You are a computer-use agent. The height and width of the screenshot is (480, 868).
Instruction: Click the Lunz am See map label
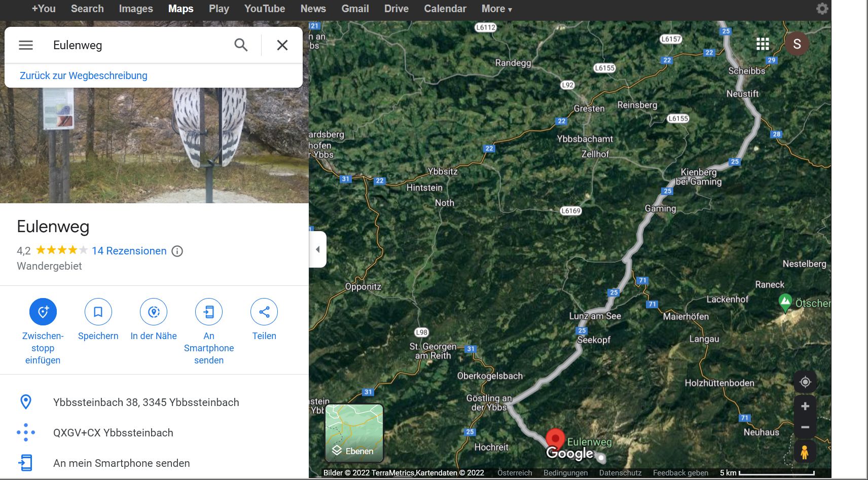595,316
